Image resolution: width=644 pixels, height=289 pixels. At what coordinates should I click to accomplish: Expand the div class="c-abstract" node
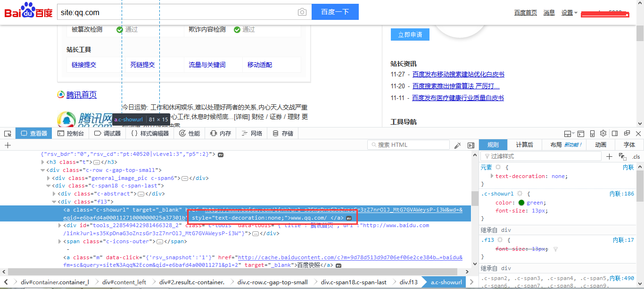tap(54, 194)
